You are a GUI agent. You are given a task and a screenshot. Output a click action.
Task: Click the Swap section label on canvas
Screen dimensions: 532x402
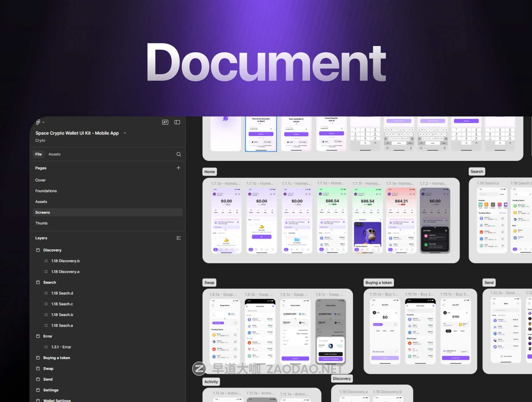pos(209,283)
